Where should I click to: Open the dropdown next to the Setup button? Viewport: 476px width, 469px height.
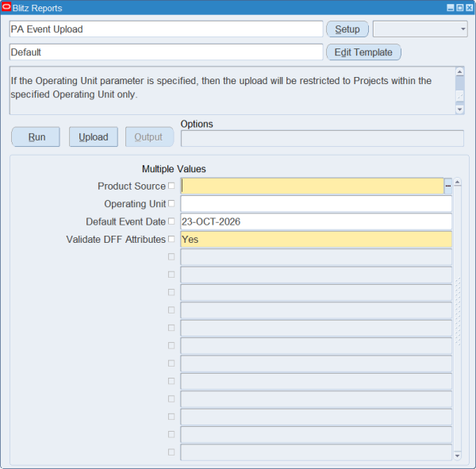coord(420,29)
